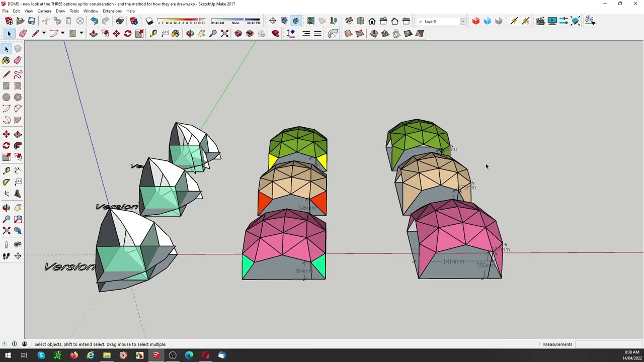644x362 pixels.
Task: Expand the Shape tool dropdown arrow
Action: pyautogui.click(x=81, y=34)
